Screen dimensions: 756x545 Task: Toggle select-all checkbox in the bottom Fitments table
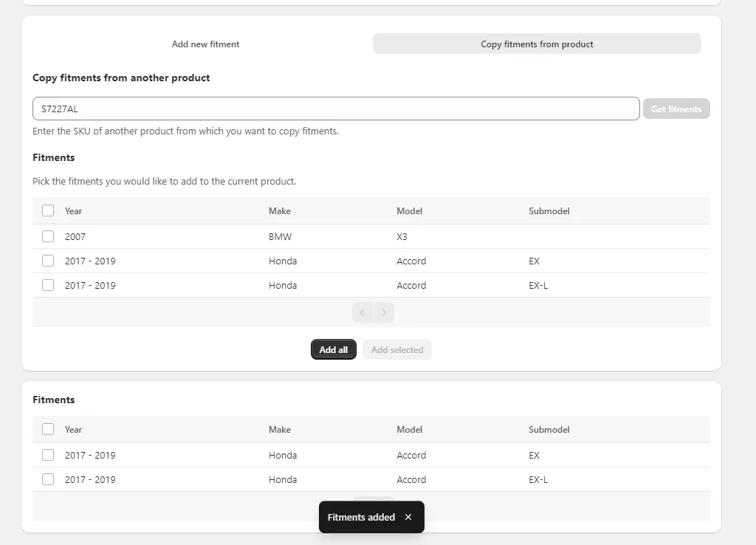[48, 429]
